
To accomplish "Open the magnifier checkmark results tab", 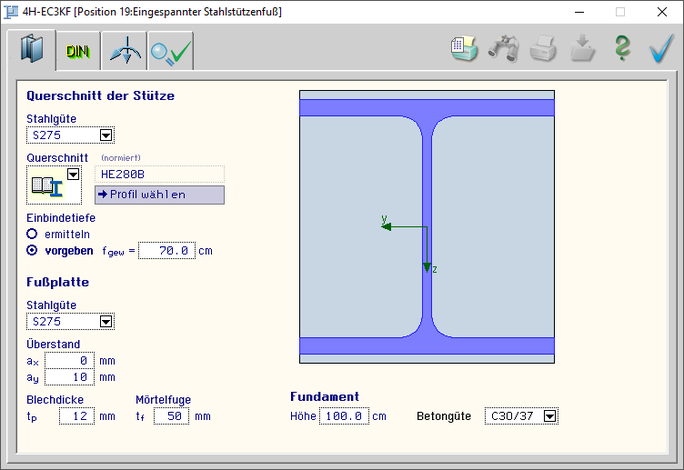I will coord(170,51).
